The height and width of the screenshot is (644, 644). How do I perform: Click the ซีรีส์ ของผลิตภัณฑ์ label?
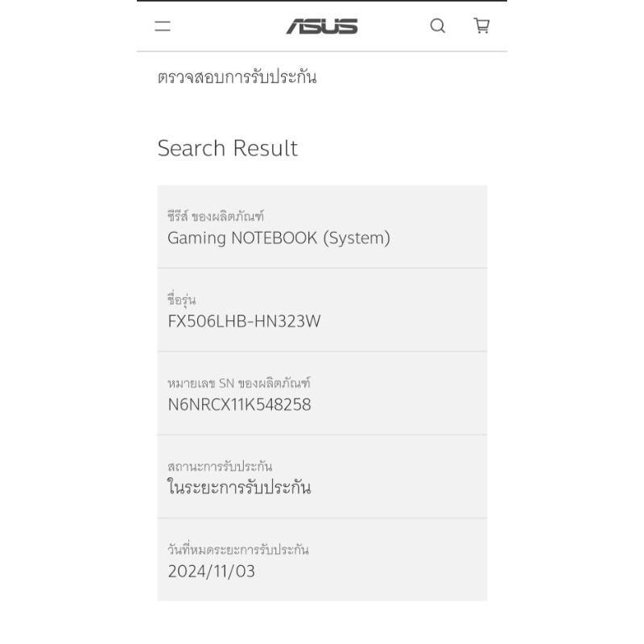pyautogui.click(x=216, y=217)
